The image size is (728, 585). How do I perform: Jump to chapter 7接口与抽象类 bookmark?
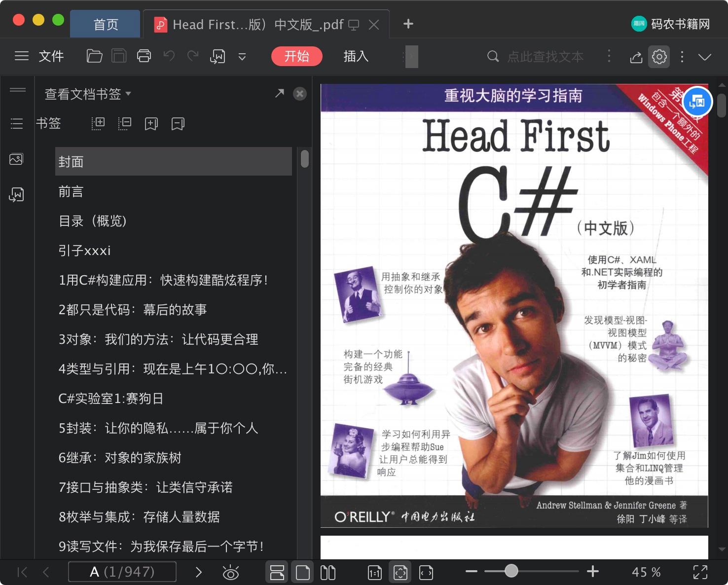[x=174, y=487]
